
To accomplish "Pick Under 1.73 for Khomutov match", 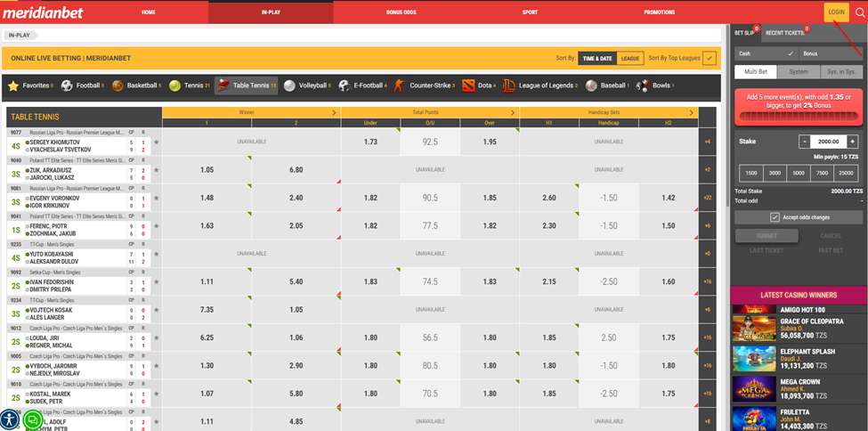I will click(x=371, y=142).
